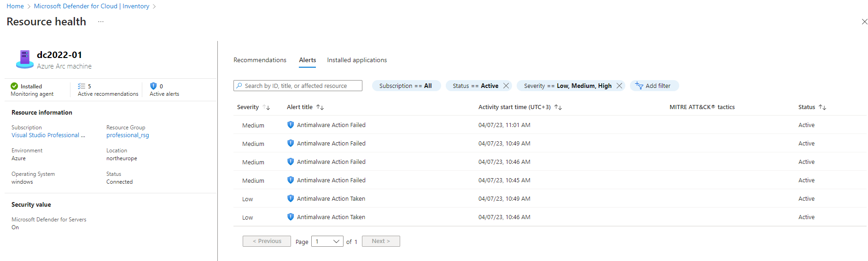Click the green Installed monitoring agent checkmark
Screen dimensions: 868x261
pos(14,86)
